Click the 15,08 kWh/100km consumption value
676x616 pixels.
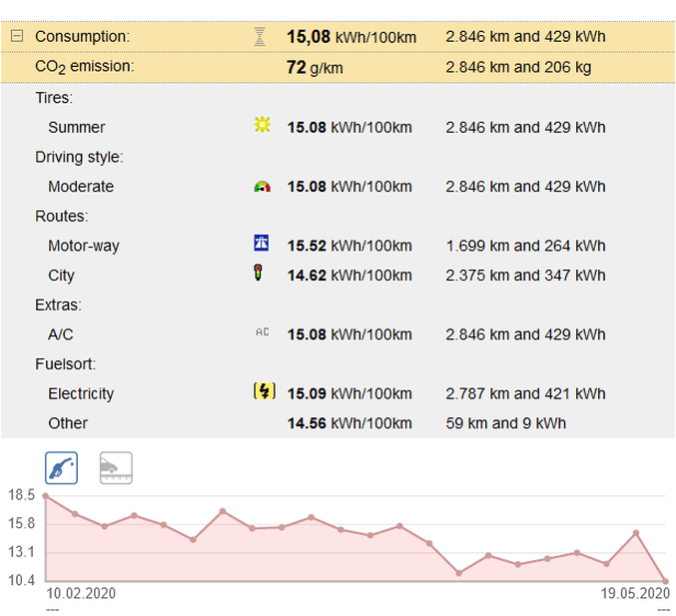350,37
